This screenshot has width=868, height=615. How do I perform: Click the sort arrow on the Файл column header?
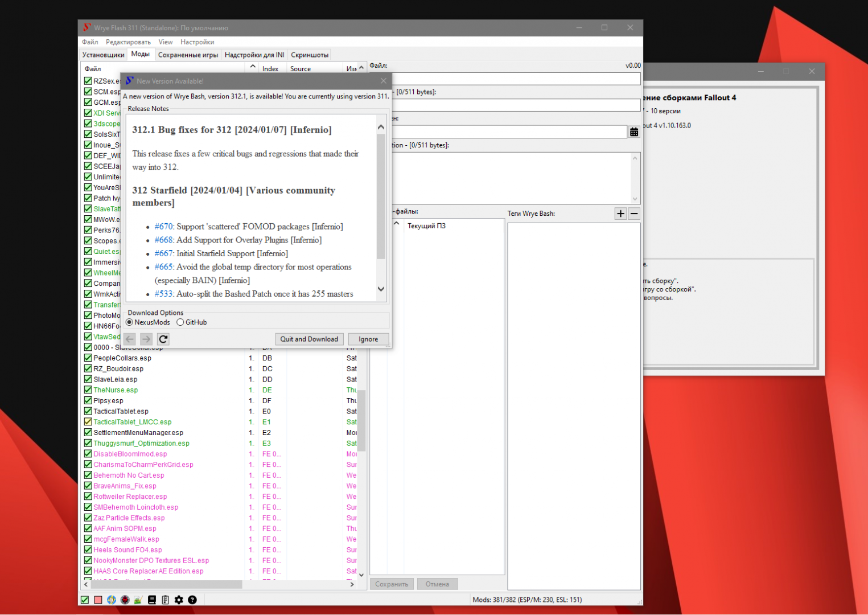coord(252,67)
